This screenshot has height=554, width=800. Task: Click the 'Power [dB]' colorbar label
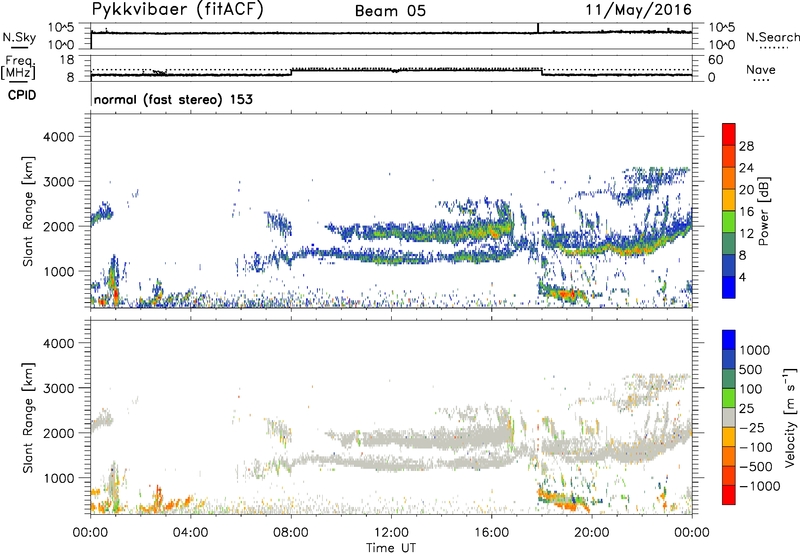(x=764, y=211)
